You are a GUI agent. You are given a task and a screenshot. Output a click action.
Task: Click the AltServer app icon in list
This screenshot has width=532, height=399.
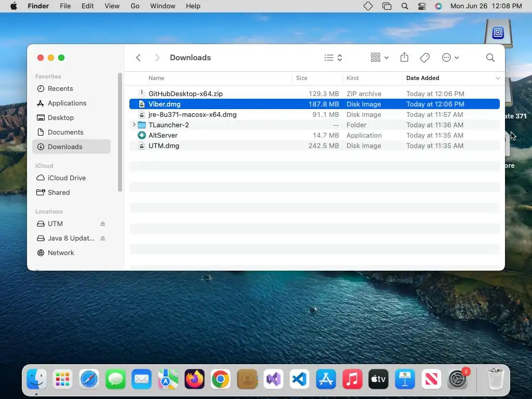(142, 136)
